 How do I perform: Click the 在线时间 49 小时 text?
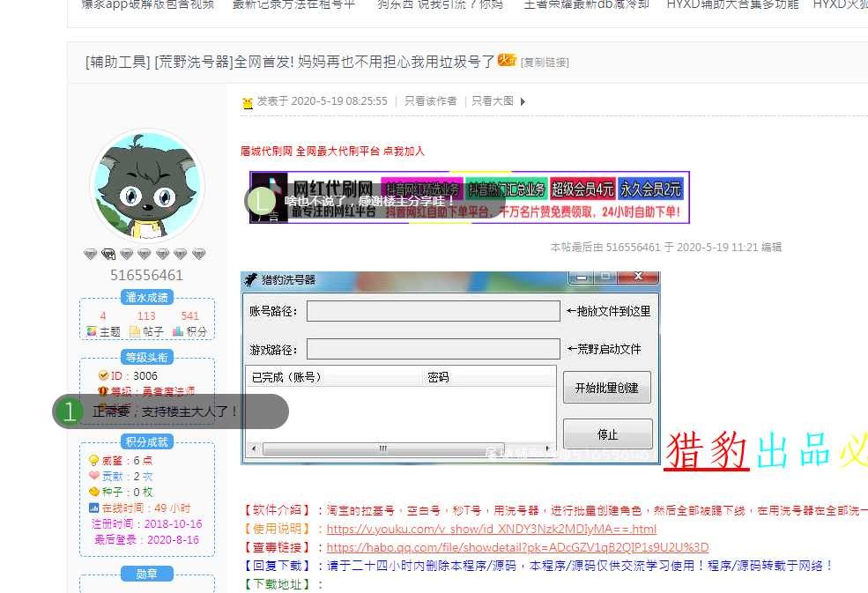pos(146,508)
